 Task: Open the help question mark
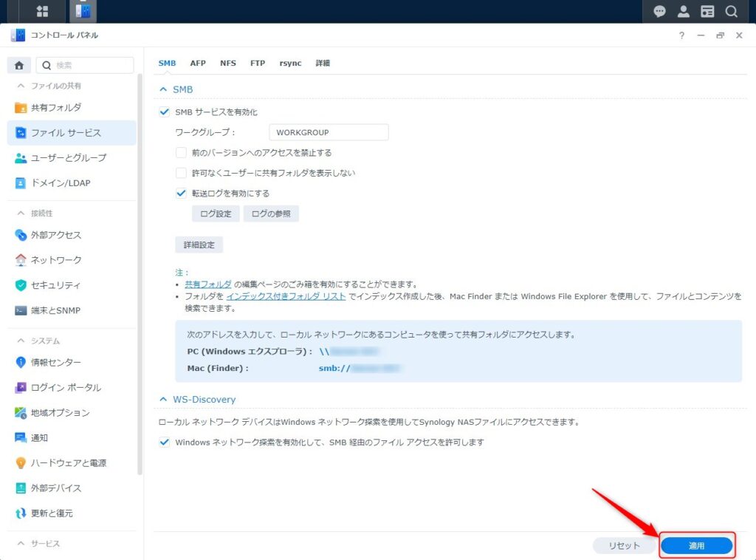coord(681,35)
